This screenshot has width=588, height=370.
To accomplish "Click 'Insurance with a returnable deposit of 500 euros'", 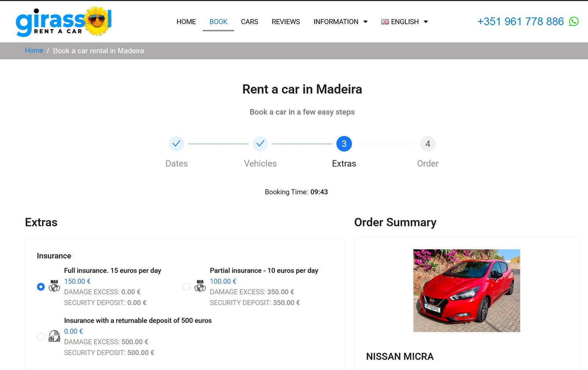I will (x=138, y=320).
